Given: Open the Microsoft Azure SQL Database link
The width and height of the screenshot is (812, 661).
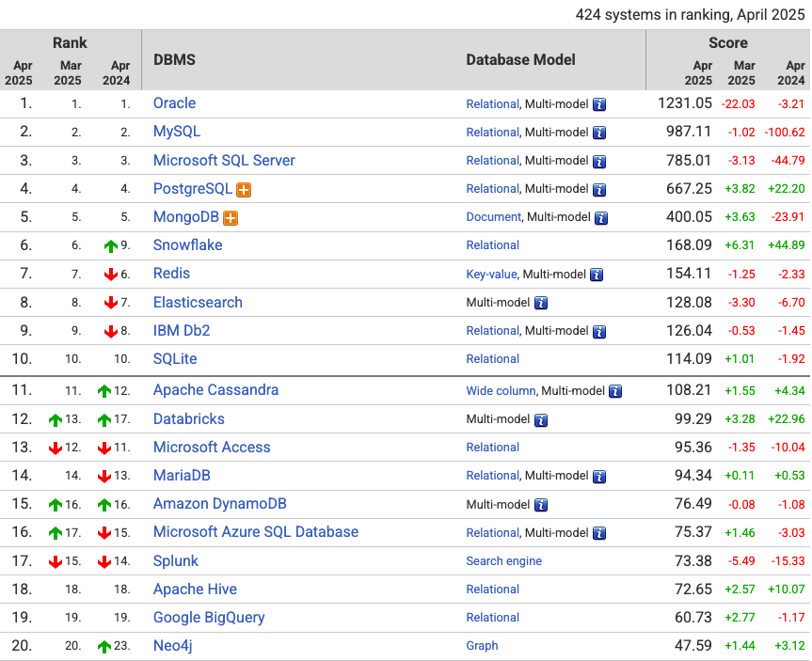Looking at the screenshot, I should (x=256, y=532).
